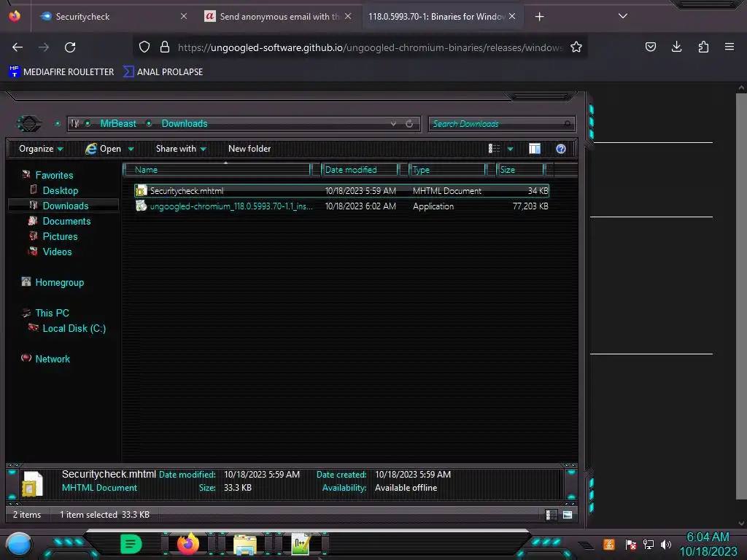The image size is (747, 560).
Task: Switch to Send anonymous email tab
Action: pyautogui.click(x=279, y=17)
